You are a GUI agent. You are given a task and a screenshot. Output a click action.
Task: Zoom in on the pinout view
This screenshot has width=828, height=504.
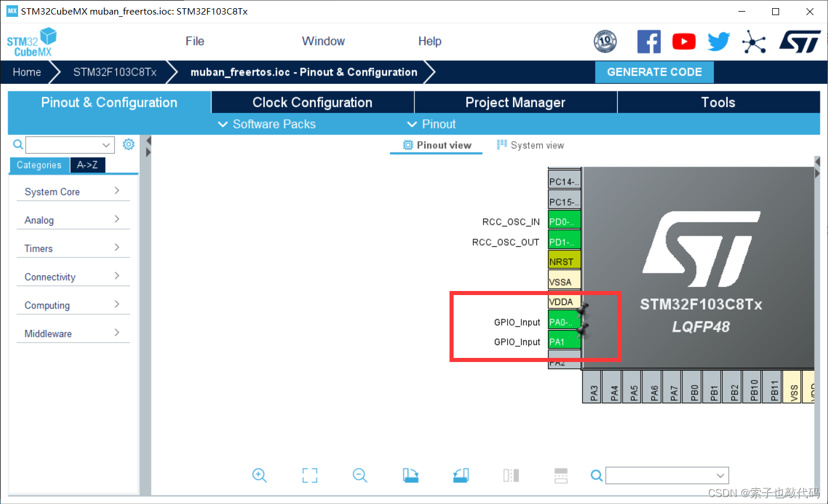pos(260,475)
